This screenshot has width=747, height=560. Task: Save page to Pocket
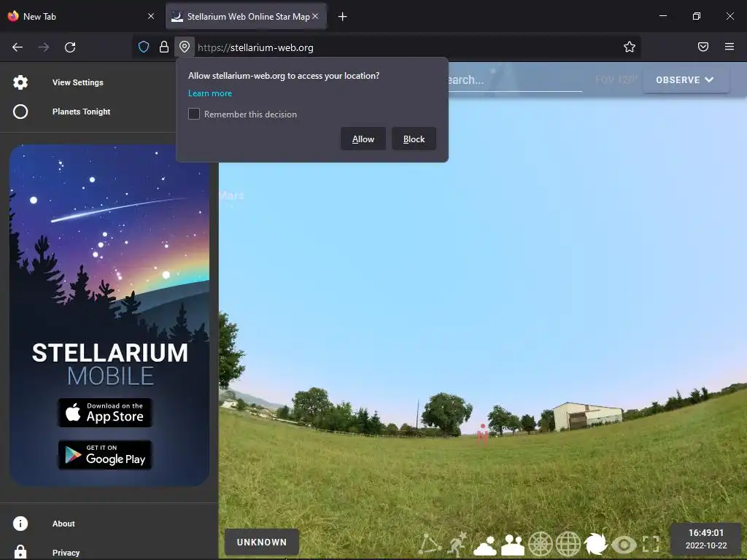point(703,47)
